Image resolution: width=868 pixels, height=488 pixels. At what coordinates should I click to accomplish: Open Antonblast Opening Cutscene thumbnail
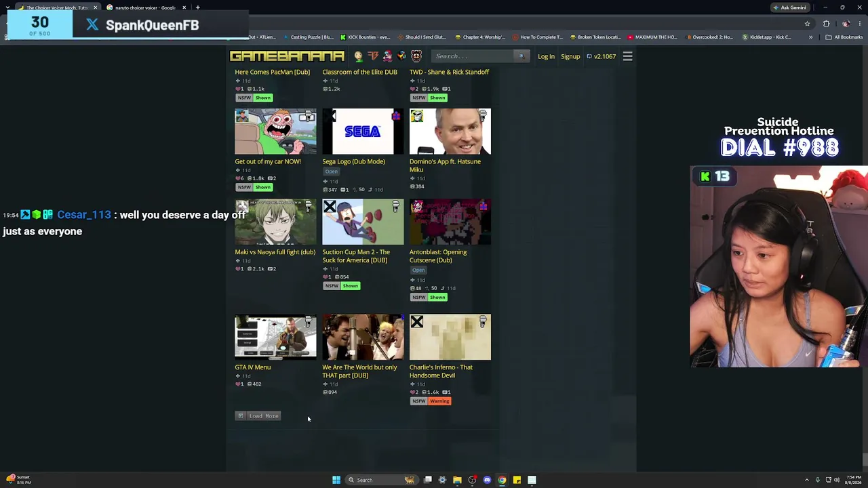point(450,222)
